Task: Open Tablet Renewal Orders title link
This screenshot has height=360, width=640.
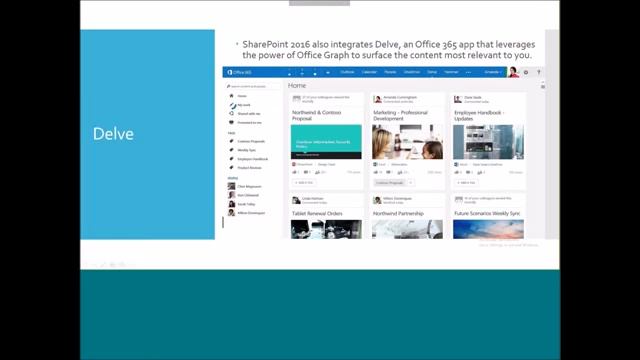Action: 317,213
